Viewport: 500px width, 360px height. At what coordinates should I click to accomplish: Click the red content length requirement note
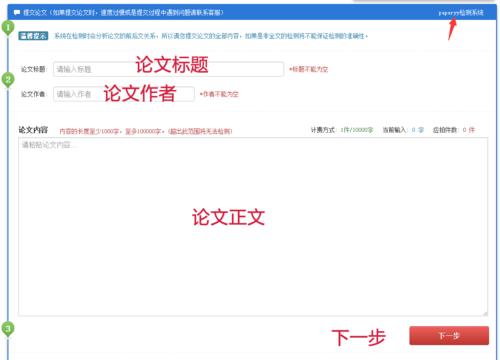tap(146, 131)
